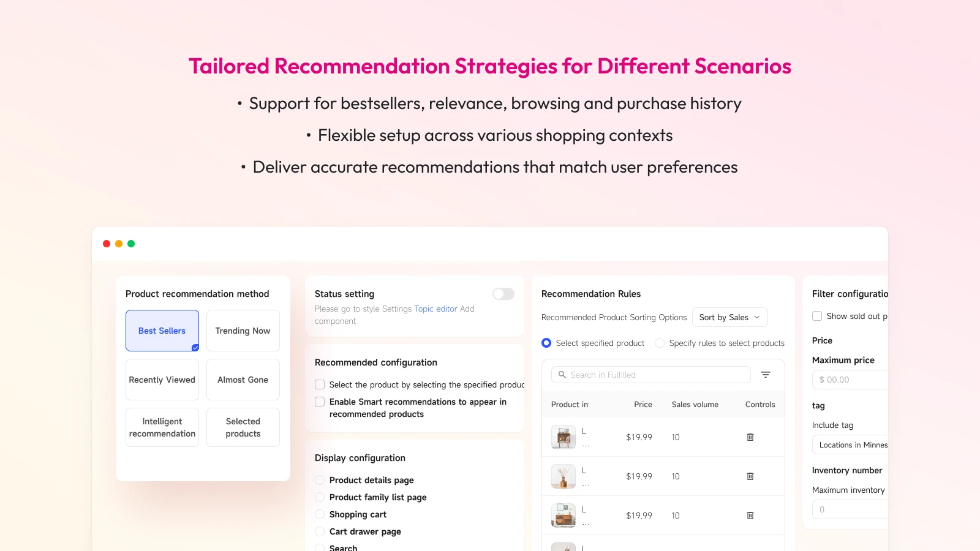Open the Sort by Sales dropdown

coord(730,317)
